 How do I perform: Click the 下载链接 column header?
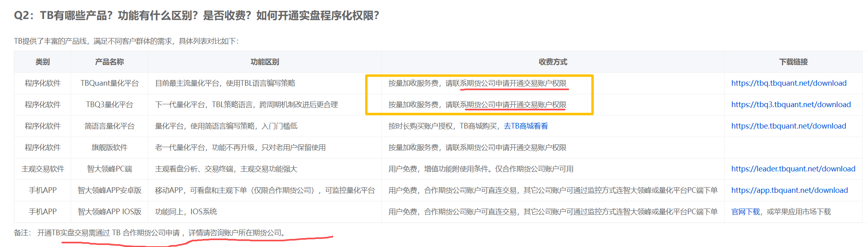pos(793,62)
